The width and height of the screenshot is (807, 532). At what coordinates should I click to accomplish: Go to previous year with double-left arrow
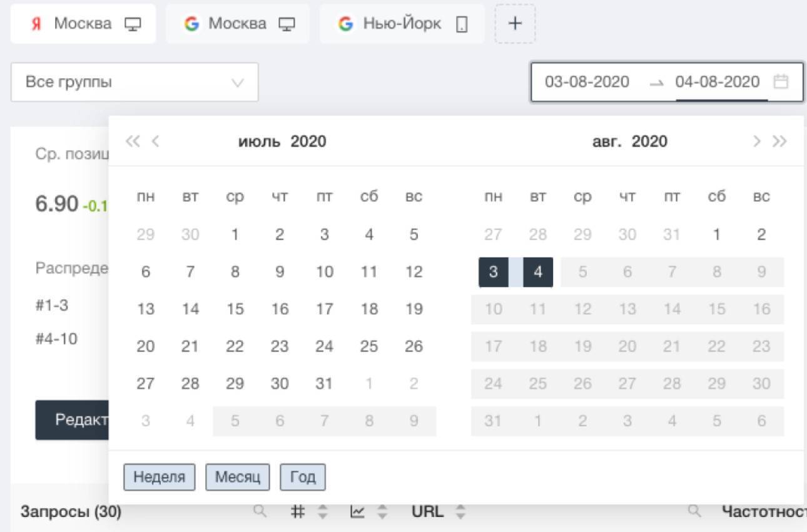[132, 141]
